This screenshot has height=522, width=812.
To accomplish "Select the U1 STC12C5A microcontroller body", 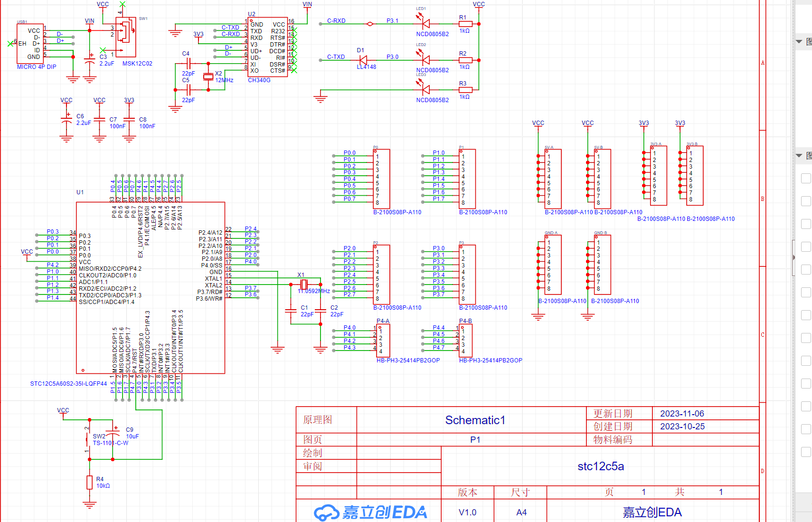I will coord(151,288).
